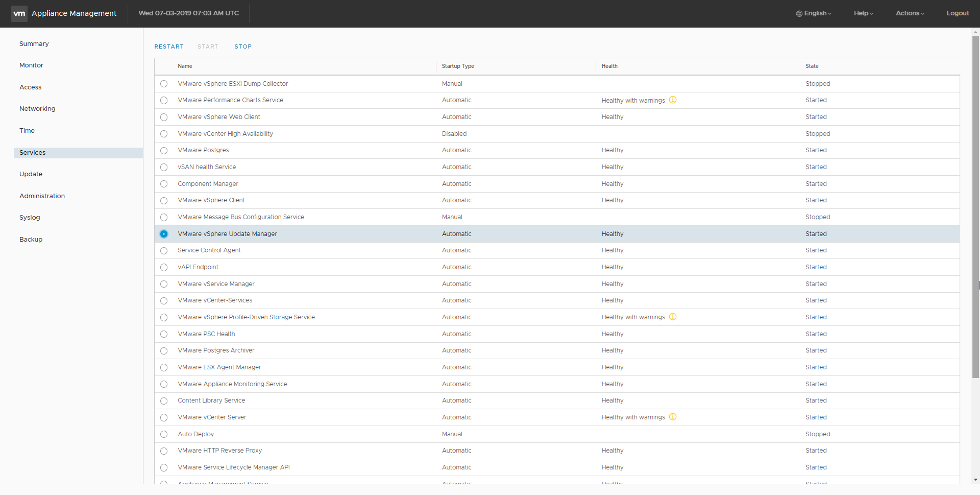Viewport: 980px width, 495px height.
Task: Click 'VMware Postgres Archiver' row name
Action: coord(216,350)
